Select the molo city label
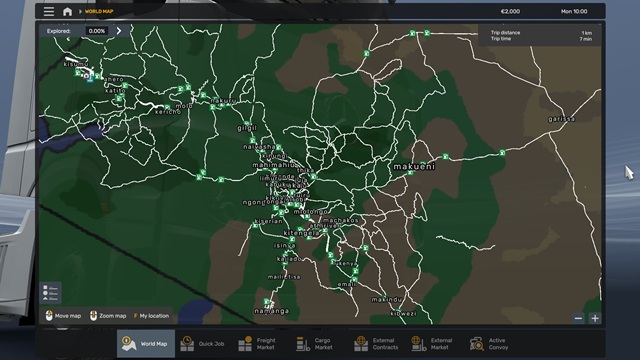Image resolution: width=640 pixels, height=360 pixels. (x=184, y=106)
